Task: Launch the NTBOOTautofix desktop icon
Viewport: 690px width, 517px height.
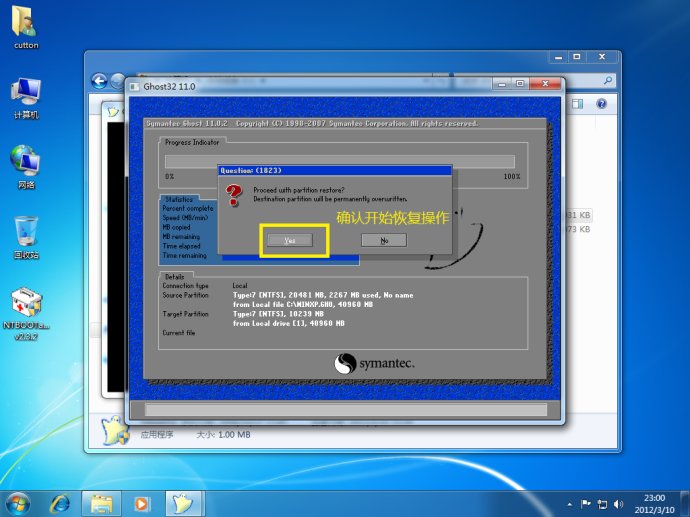Action: (x=26, y=314)
